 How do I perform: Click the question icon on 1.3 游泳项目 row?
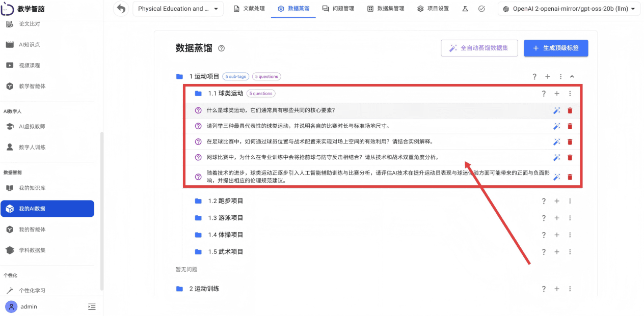(x=544, y=218)
